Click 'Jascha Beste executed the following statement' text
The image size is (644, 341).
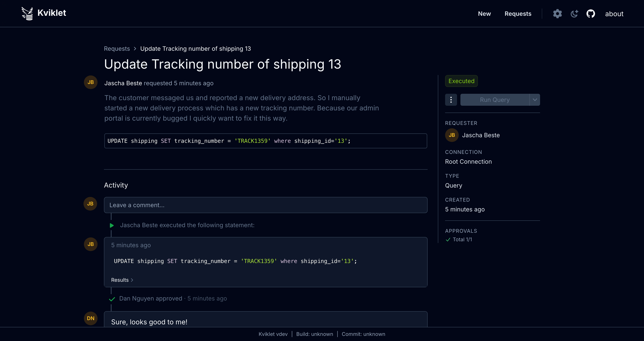click(x=187, y=225)
